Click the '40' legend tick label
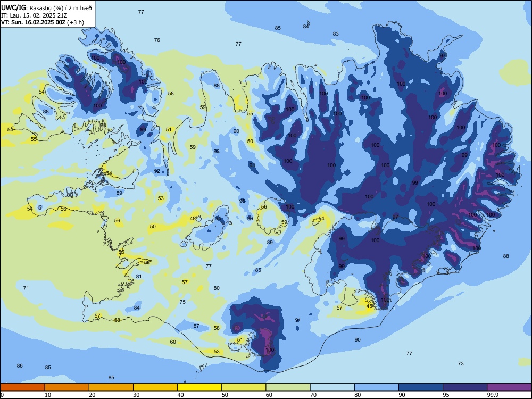 (x=180, y=395)
